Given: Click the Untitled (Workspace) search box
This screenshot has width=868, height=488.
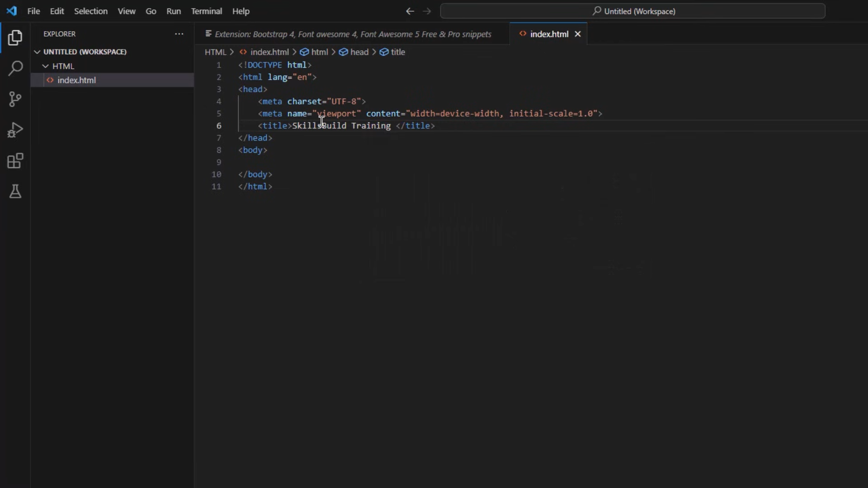Looking at the screenshot, I should pos(633,11).
